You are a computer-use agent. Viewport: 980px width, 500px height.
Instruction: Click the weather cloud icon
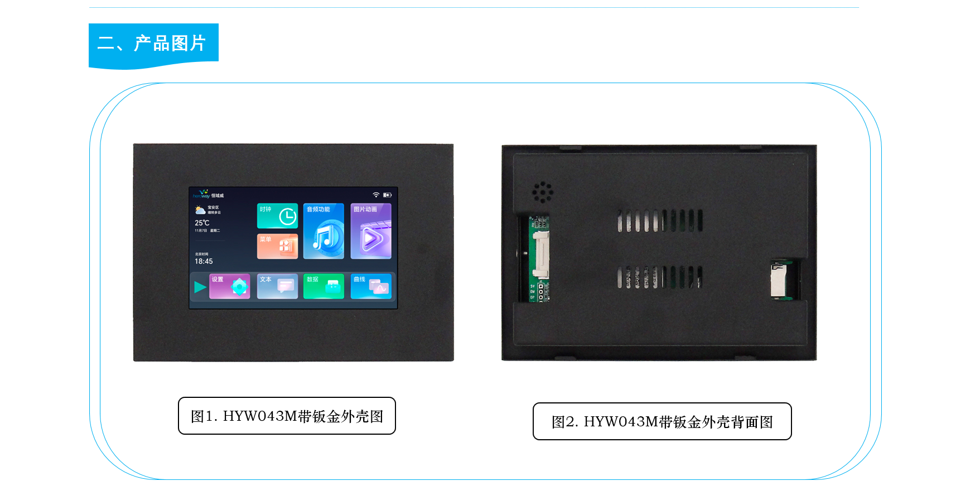click(200, 210)
